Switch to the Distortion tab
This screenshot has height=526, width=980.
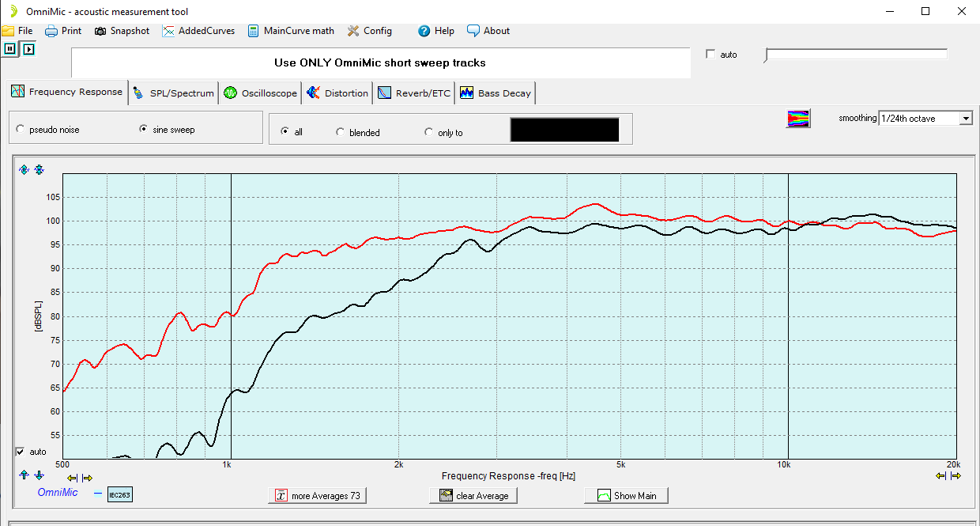pos(337,93)
